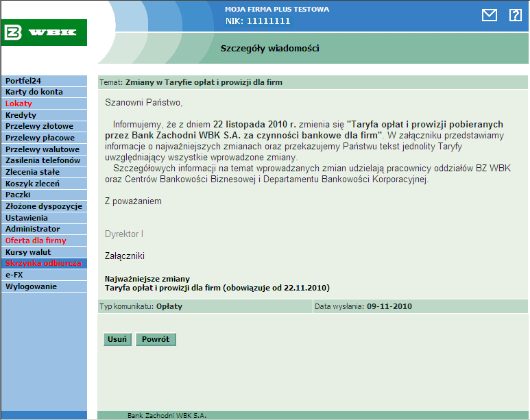Screen dimensions: 530x420
Task: Click Typ komunikatu Opłaty value
Action: (x=169, y=306)
